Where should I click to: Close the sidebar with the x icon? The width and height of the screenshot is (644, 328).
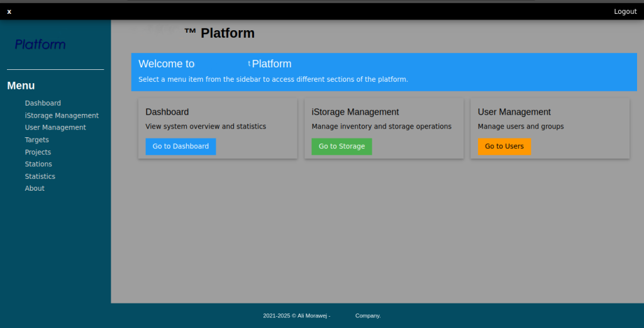[9, 11]
